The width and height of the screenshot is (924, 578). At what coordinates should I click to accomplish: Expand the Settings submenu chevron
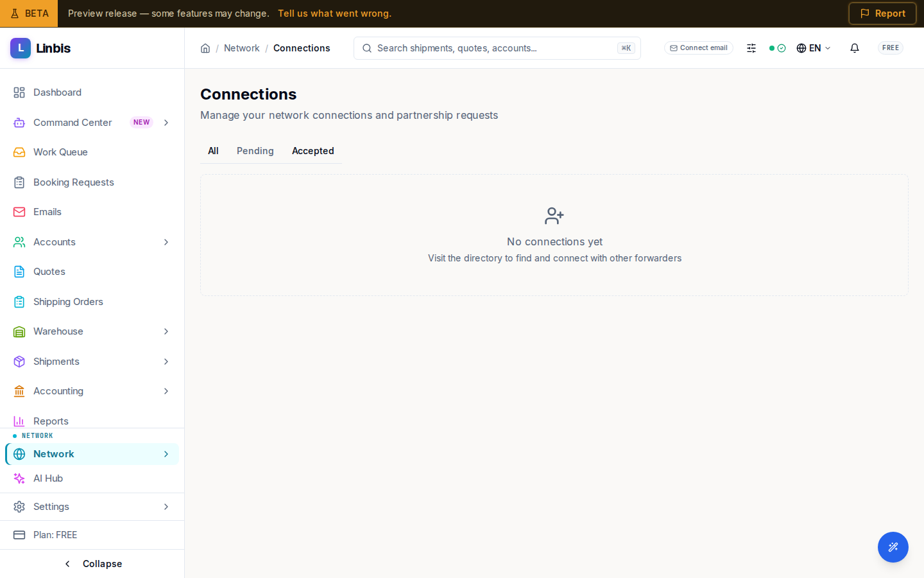pos(166,507)
